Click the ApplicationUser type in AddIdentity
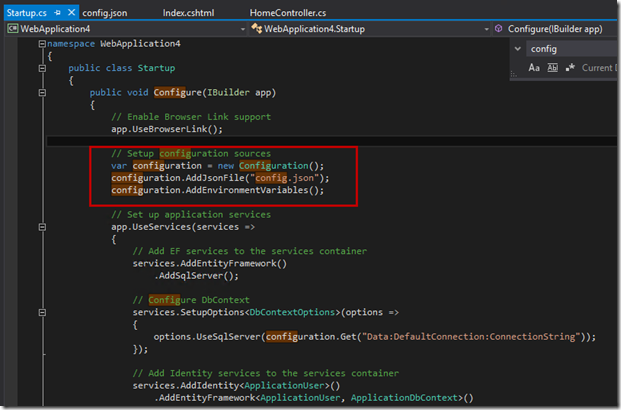The height and width of the screenshot is (410, 621). (x=284, y=385)
